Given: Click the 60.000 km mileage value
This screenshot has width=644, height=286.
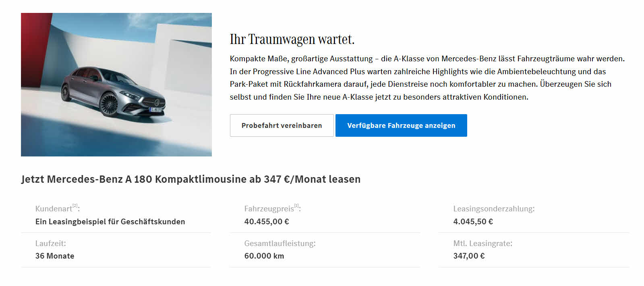Looking at the screenshot, I should pyautogui.click(x=264, y=256).
